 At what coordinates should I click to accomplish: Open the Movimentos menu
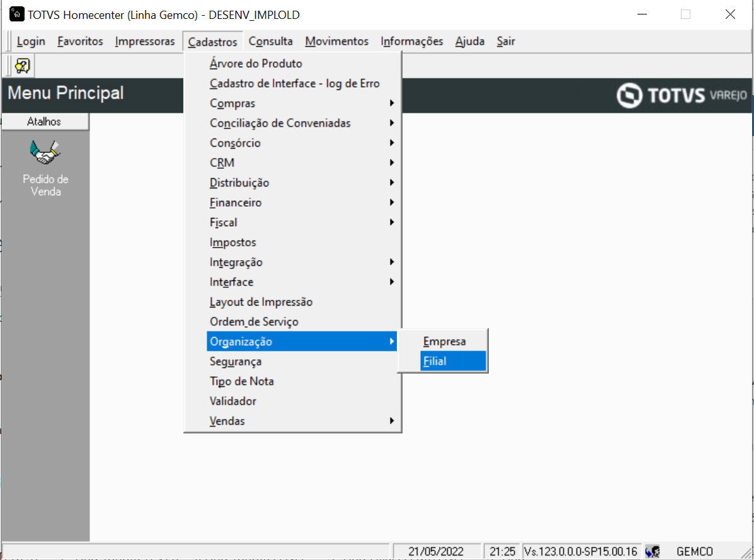coord(336,42)
